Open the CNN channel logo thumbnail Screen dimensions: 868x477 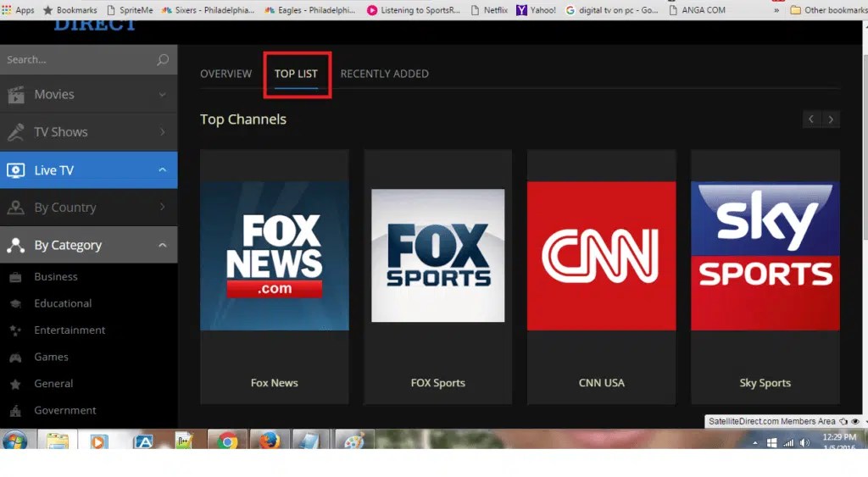601,256
